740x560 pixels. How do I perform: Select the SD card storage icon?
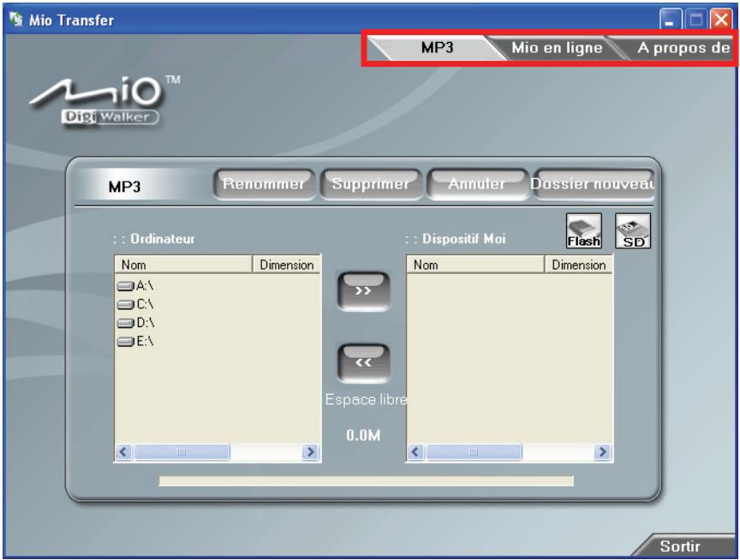pyautogui.click(x=633, y=230)
